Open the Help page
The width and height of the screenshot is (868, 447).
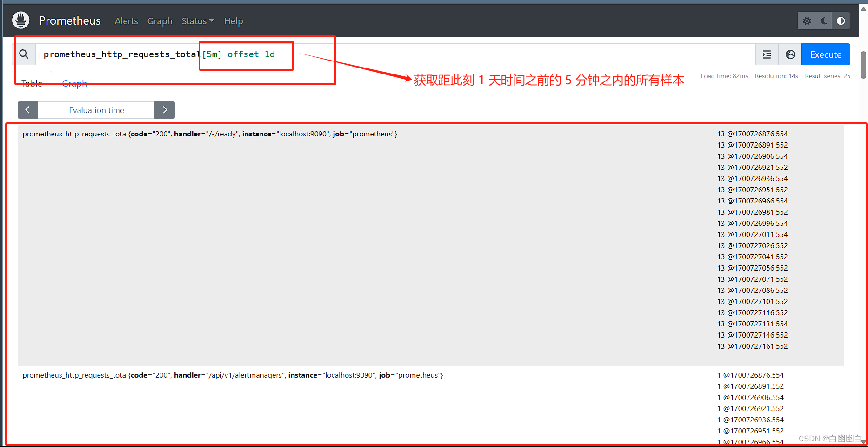pos(234,21)
